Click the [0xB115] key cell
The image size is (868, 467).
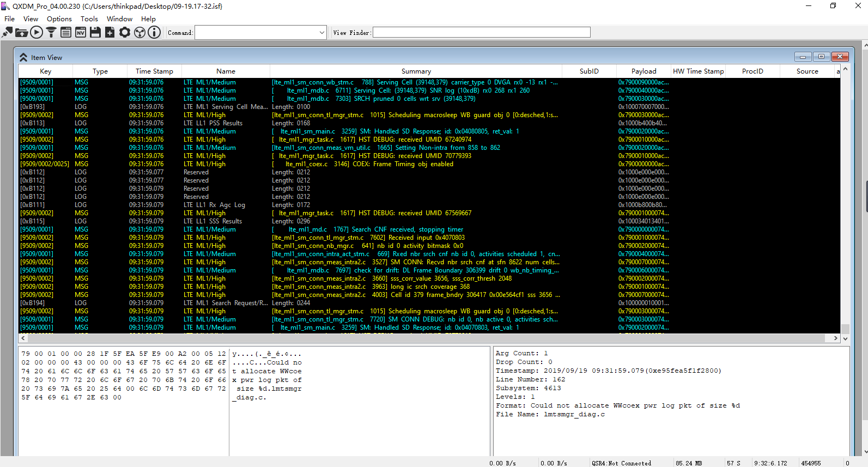(33, 221)
